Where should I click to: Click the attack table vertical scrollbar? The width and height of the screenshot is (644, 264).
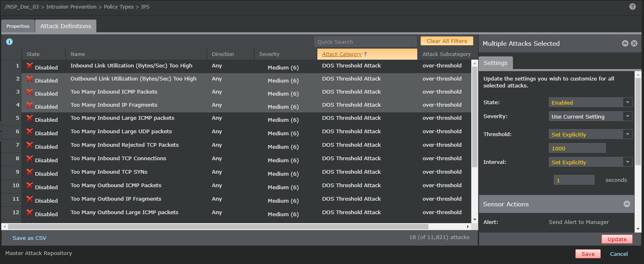475,116
